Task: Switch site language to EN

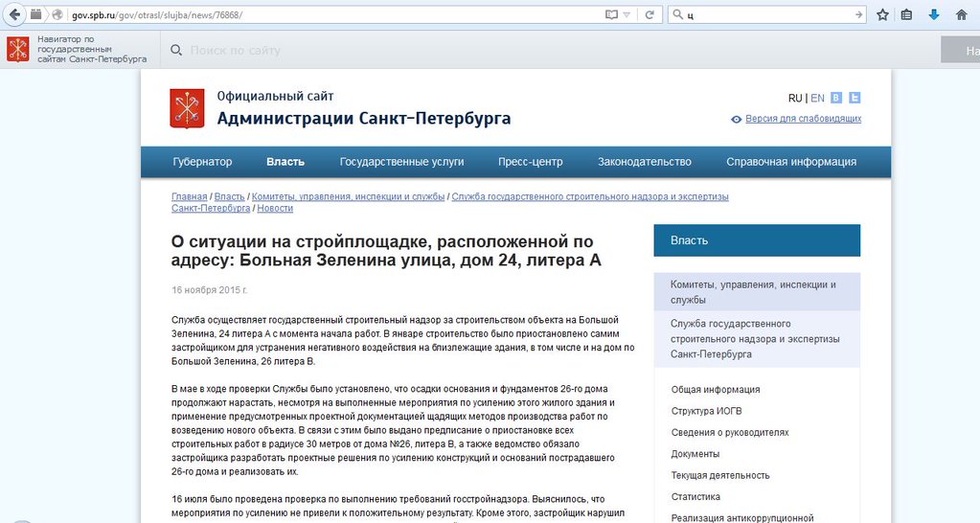Action: coord(817,98)
